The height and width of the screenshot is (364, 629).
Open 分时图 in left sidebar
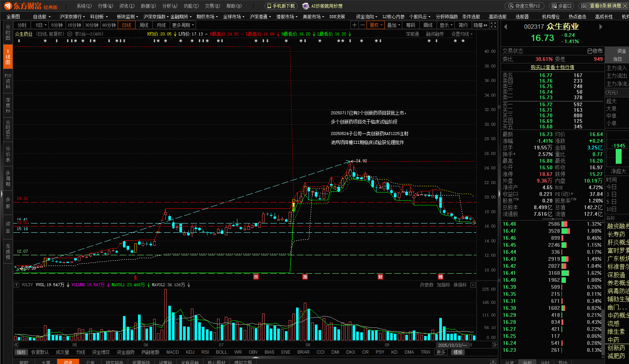8,32
